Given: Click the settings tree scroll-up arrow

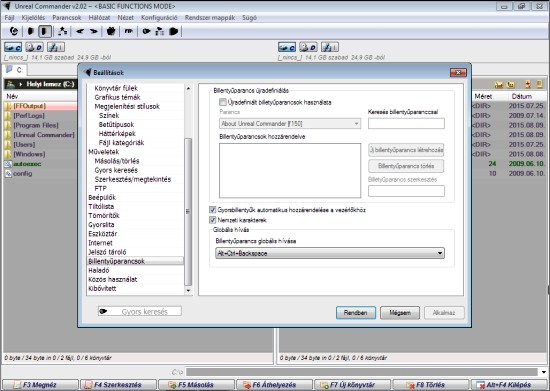Looking at the screenshot, I should pyautogui.click(x=188, y=88).
